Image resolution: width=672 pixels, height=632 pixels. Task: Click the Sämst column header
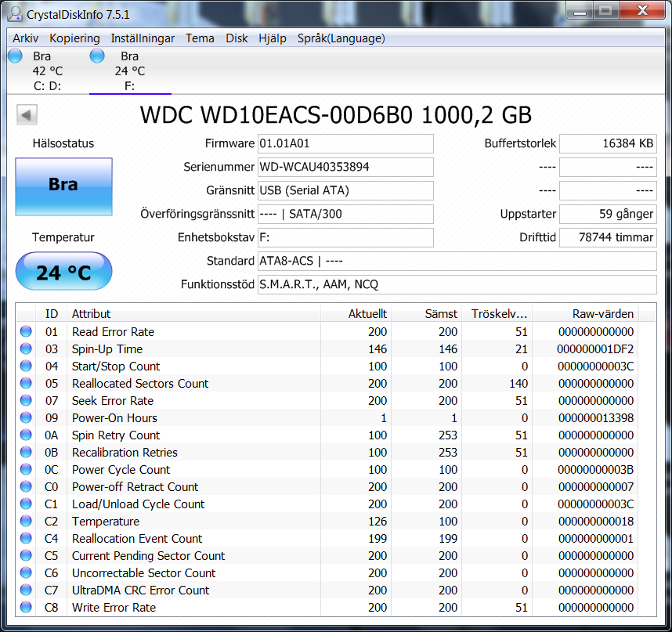pyautogui.click(x=426, y=313)
